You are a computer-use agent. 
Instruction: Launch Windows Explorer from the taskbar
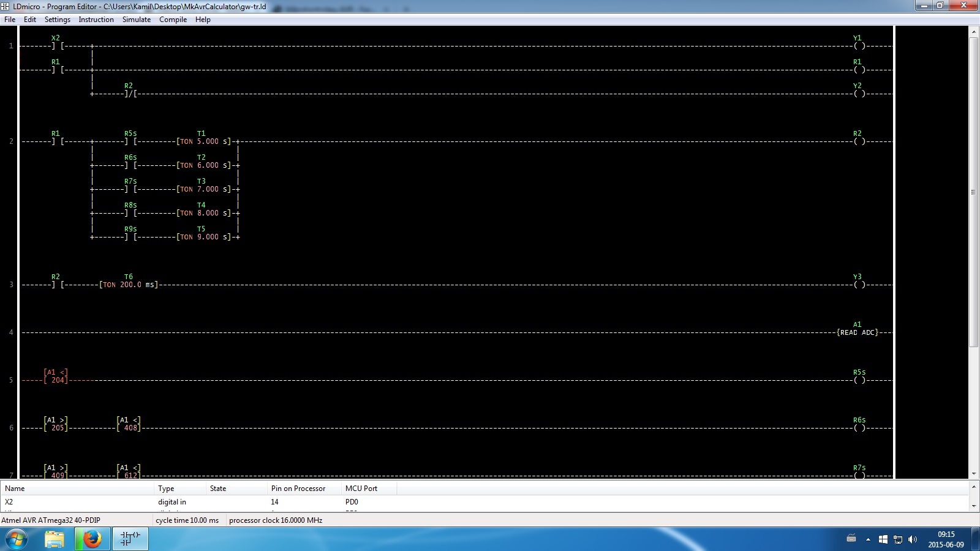click(55, 539)
